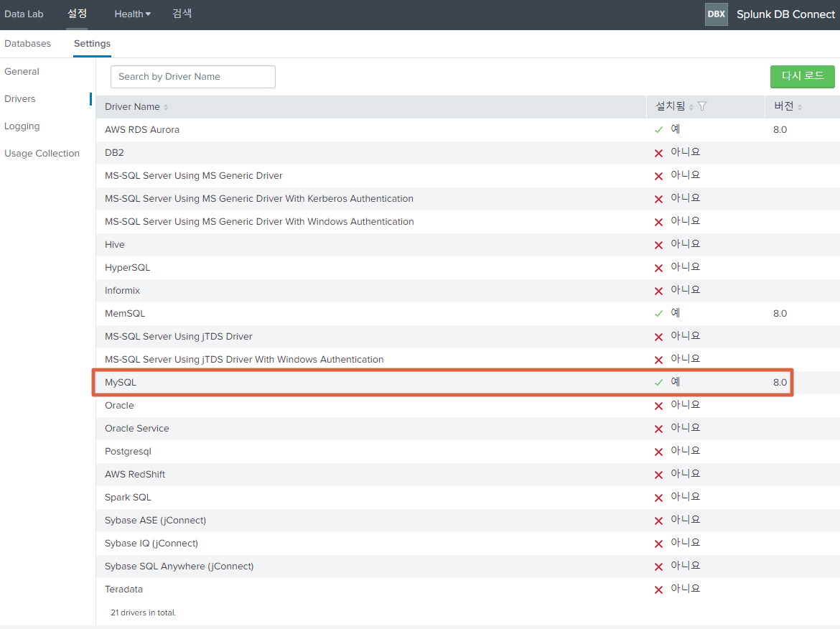Click the DBX app logo icon
The width and height of the screenshot is (840, 629).
(717, 14)
